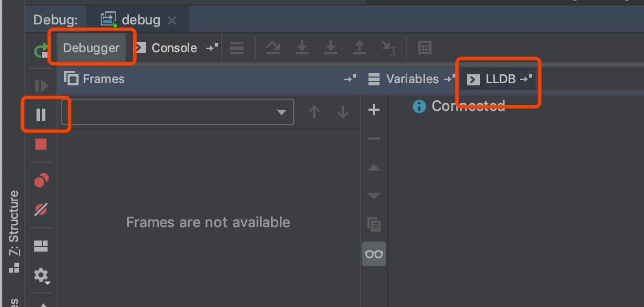This screenshot has height=307, width=644.
Task: Select the Debugger tab
Action: pyautogui.click(x=91, y=48)
